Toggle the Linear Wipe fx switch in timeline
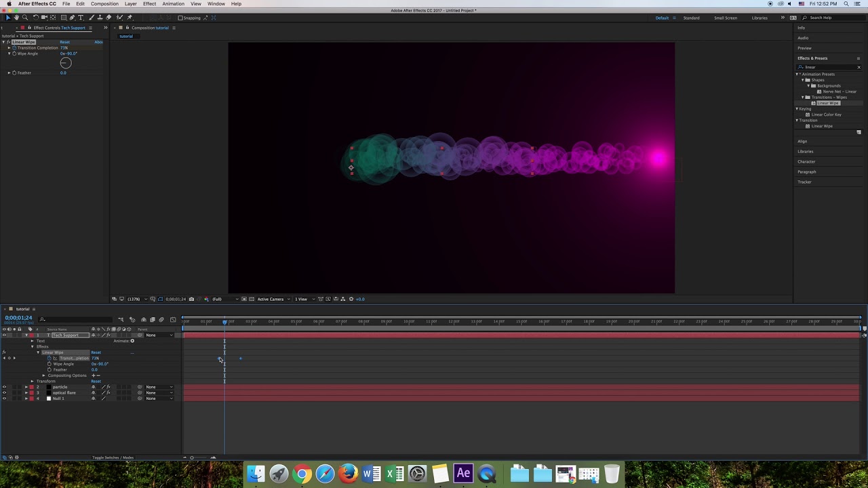Screen dimensions: 868x488 coord(4,352)
